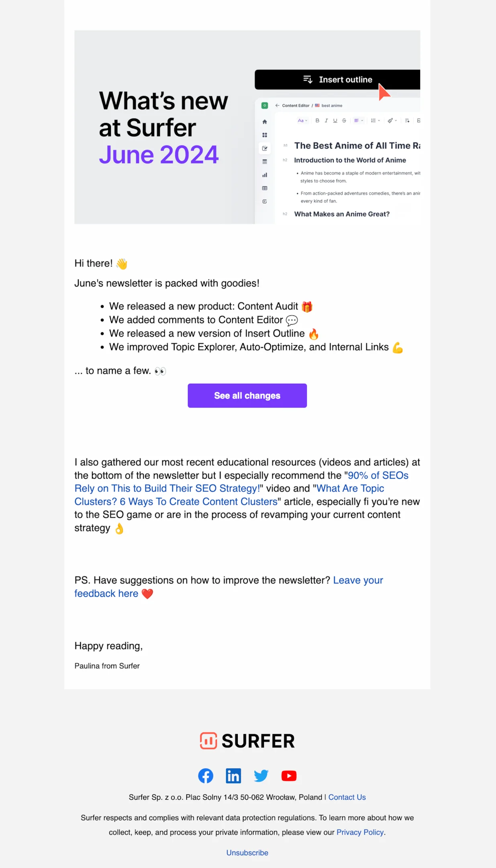Apply underline formatting in the editor toolbar
Viewport: 496px width, 868px height.
tap(335, 120)
